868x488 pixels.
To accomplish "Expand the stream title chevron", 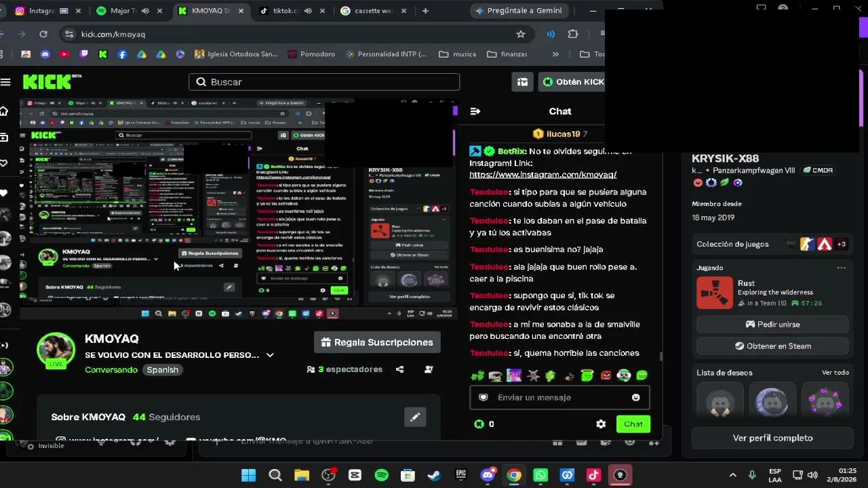I will [270, 355].
